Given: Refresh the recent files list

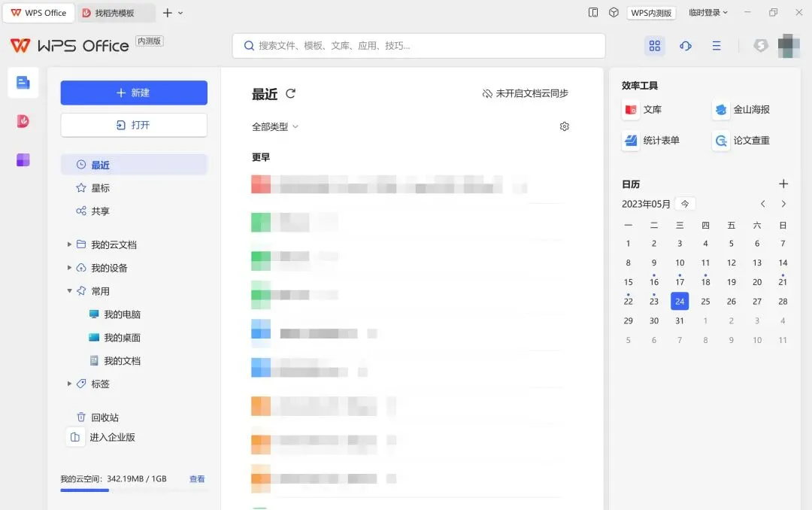Looking at the screenshot, I should pos(290,93).
